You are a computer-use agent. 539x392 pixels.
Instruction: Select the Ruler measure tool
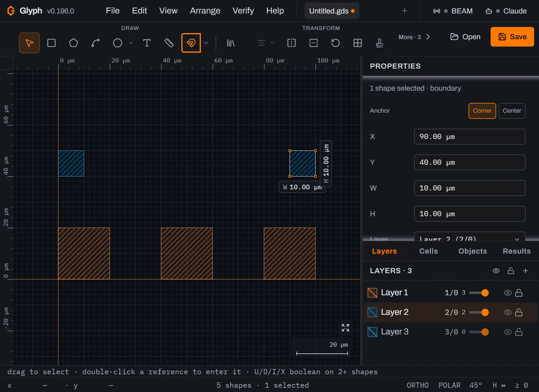pyautogui.click(x=169, y=43)
